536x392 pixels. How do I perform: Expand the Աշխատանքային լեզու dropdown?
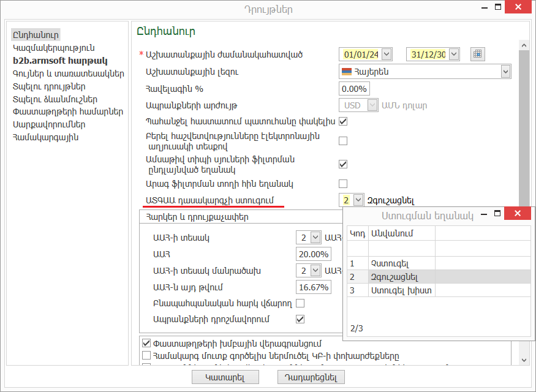point(505,72)
